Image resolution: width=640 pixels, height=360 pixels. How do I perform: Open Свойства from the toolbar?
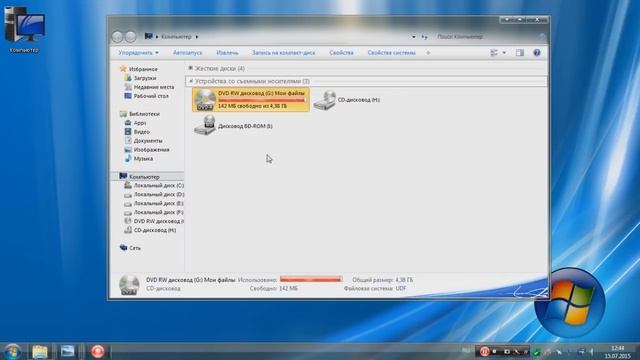[341, 53]
